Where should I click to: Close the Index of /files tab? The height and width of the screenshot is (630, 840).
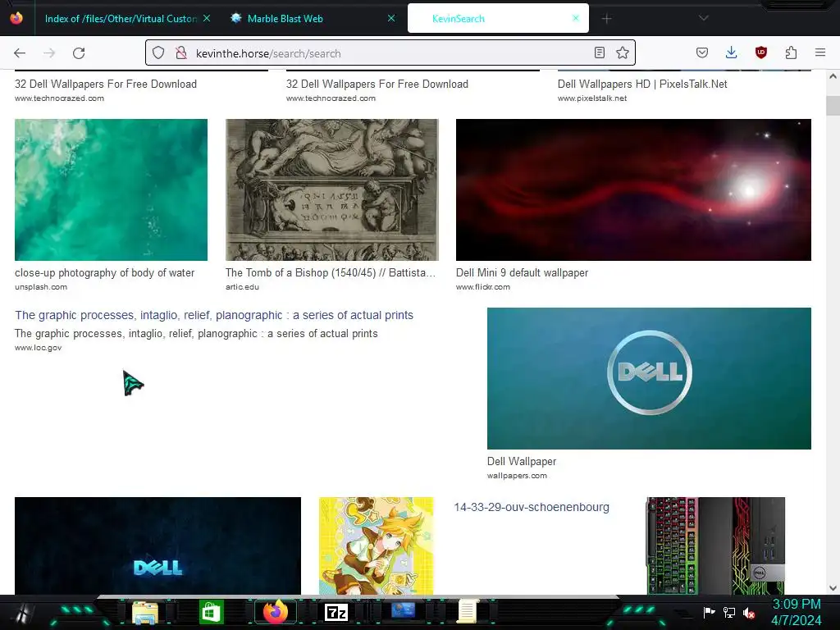point(207,18)
